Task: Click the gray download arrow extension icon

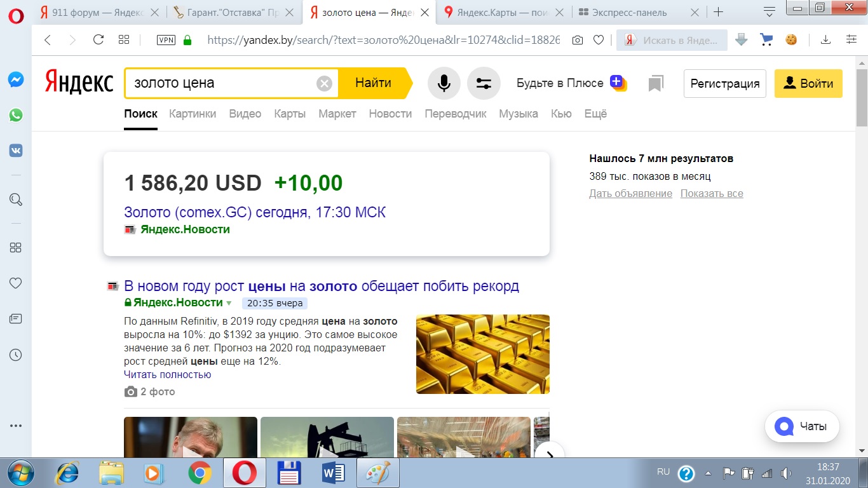Action: pos(741,39)
